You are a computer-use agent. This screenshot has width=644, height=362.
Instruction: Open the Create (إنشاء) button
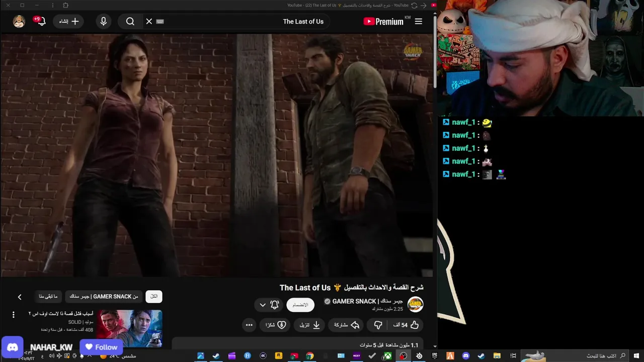[x=69, y=21]
